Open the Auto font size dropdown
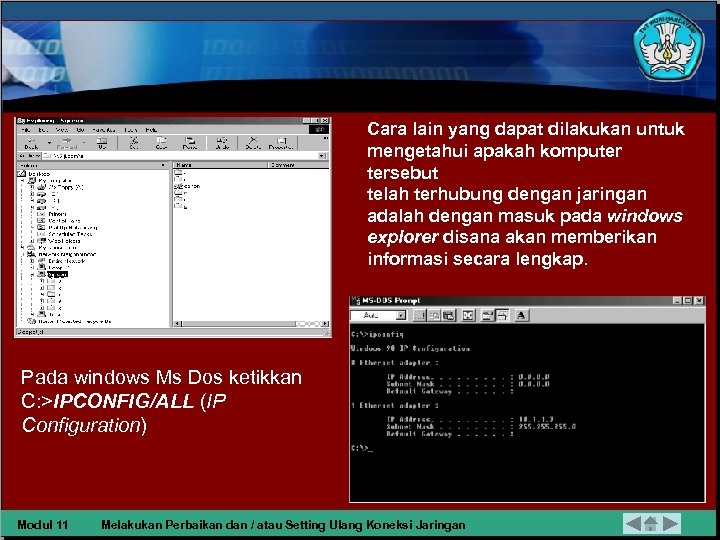 tap(401, 315)
